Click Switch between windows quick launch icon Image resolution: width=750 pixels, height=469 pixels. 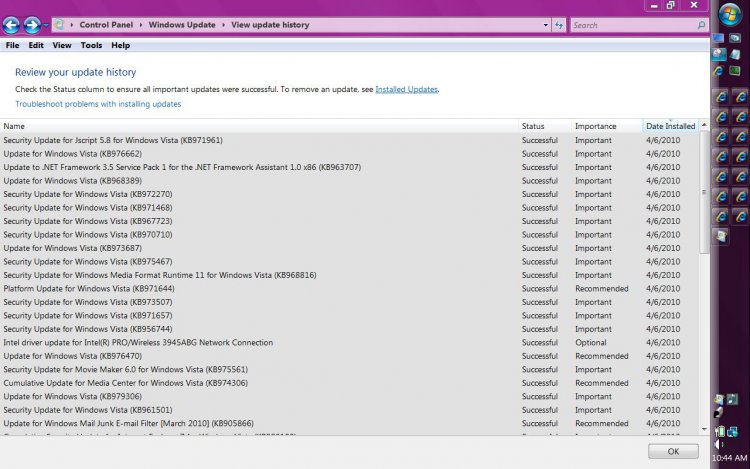pos(736,38)
